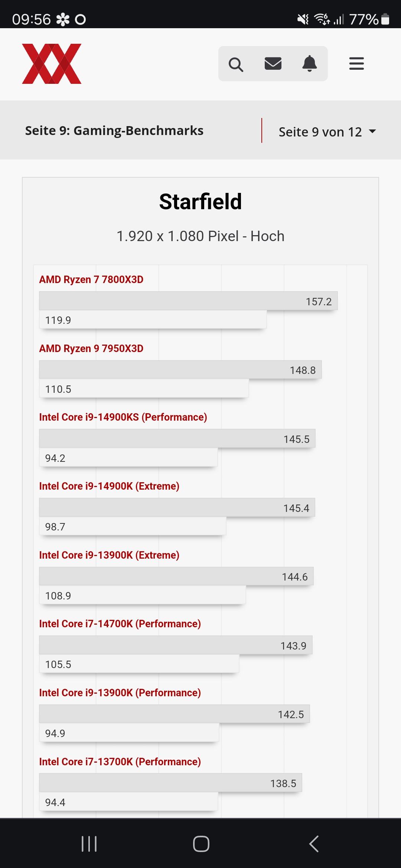Screen dimensions: 401x868
Task: Open the hamburger menu
Action: coord(356,64)
